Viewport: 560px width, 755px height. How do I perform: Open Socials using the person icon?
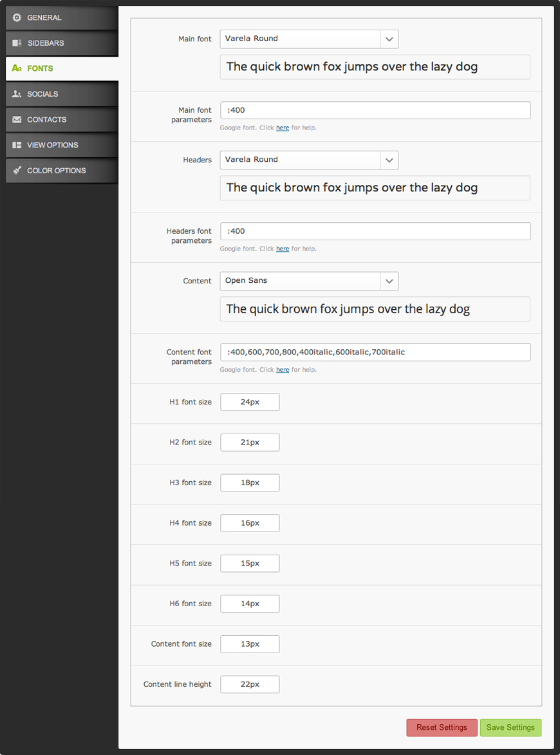[17, 94]
